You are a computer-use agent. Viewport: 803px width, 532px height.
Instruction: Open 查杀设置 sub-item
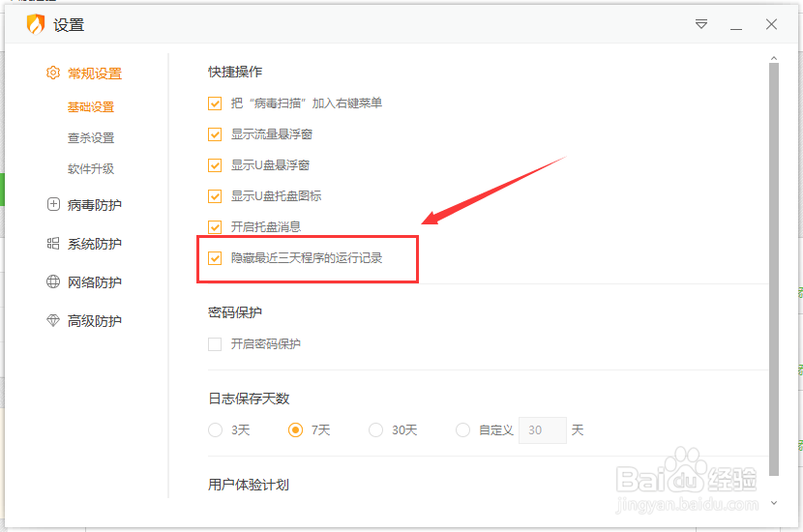click(91, 137)
